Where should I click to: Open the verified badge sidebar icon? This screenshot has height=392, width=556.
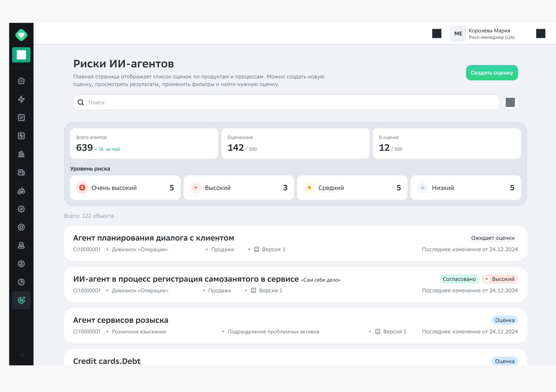(21, 209)
